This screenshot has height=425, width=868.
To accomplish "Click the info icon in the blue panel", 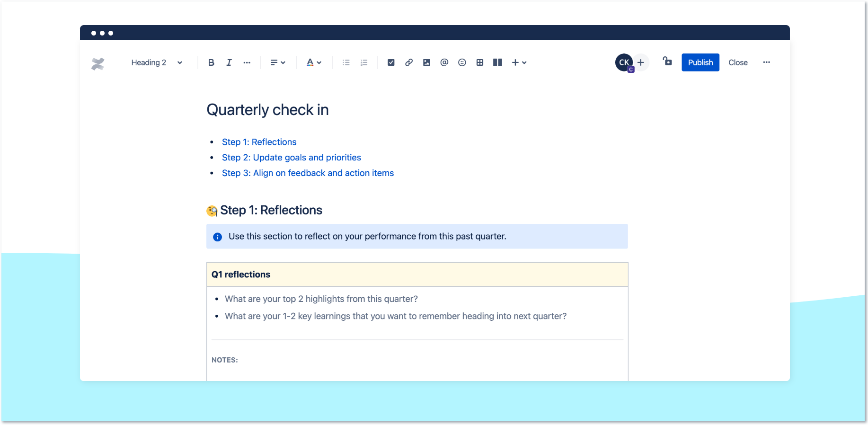I will coord(218,237).
